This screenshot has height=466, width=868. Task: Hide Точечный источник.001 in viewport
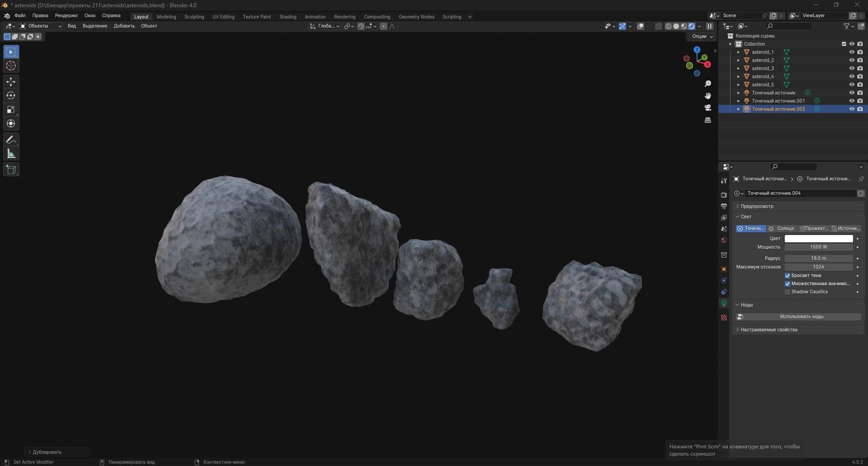click(852, 101)
